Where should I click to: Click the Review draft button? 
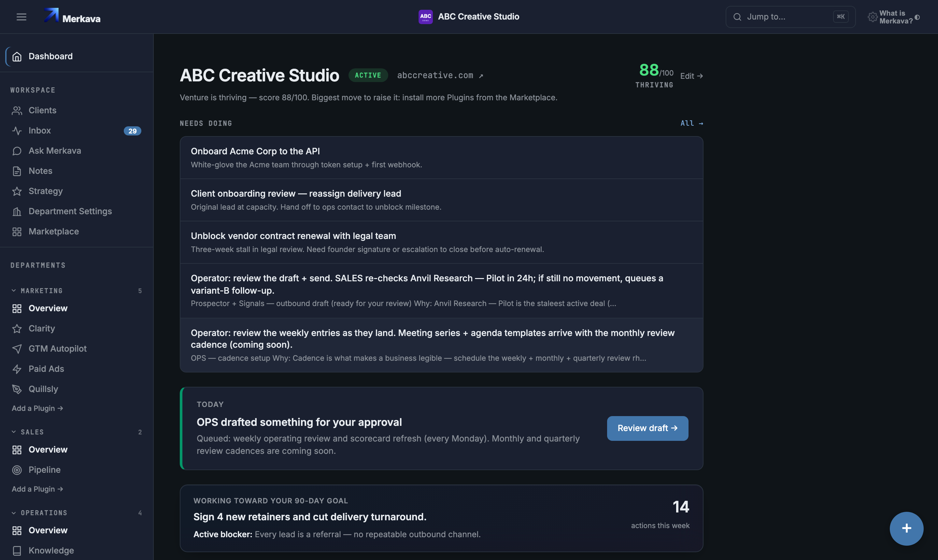point(647,428)
